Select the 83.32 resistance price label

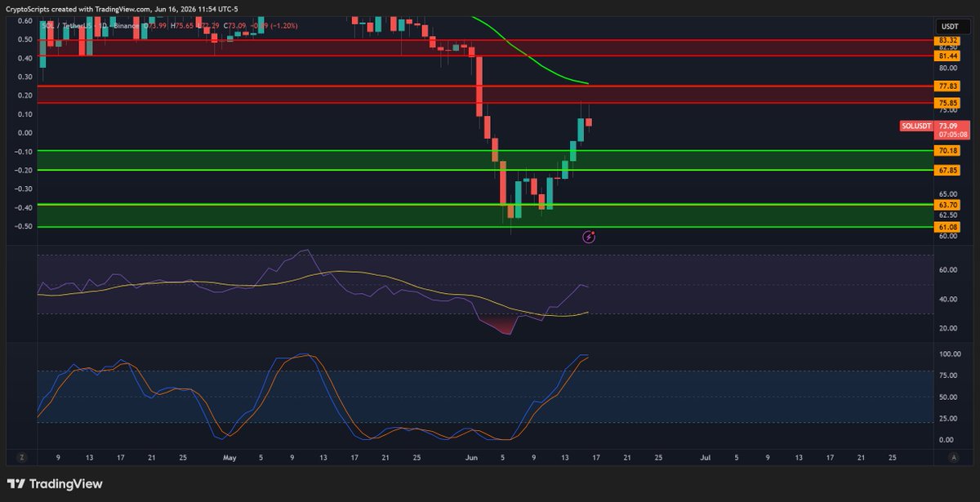948,40
